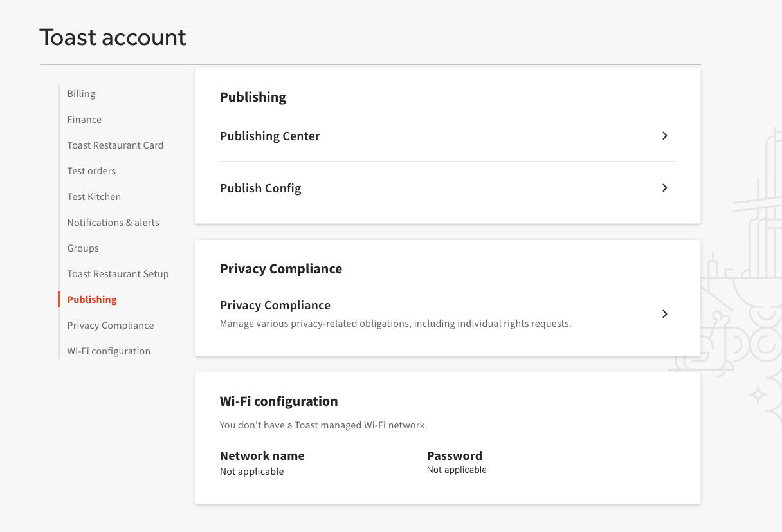This screenshot has height=532, width=782.
Task: Select Groups from the sidebar
Action: coord(83,248)
